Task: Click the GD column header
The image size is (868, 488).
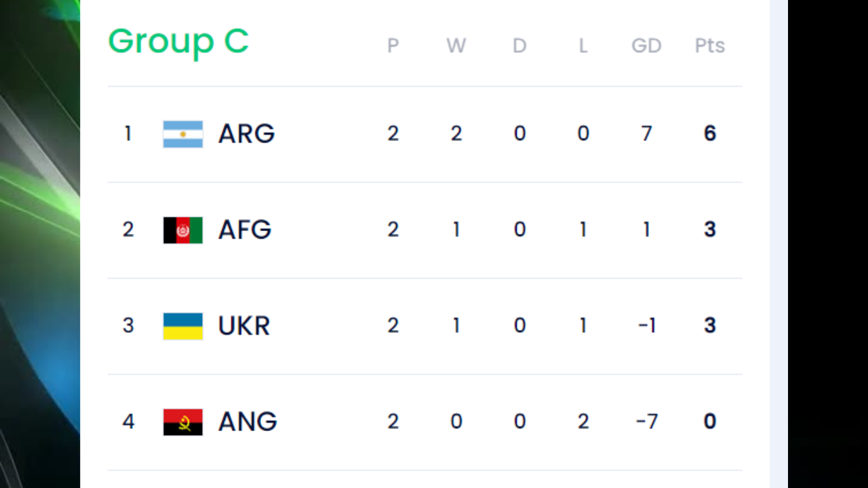Action: (646, 45)
